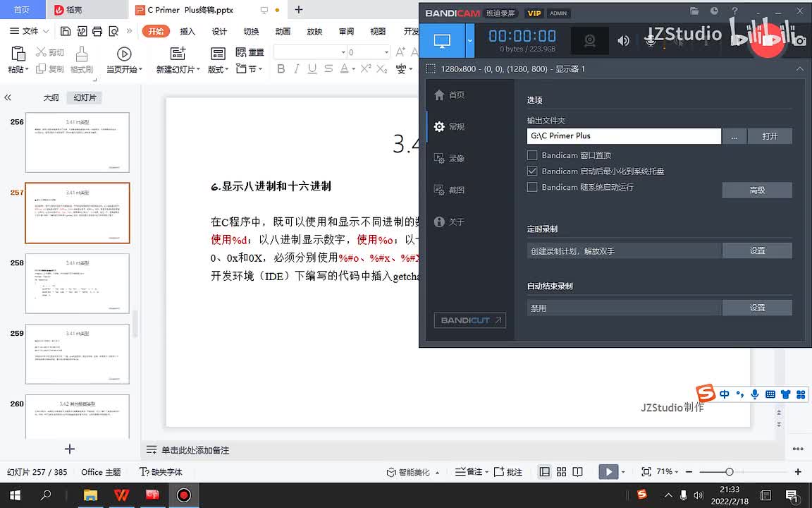The image size is (812, 508).
Task: Click the output folder path field
Action: tap(624, 135)
